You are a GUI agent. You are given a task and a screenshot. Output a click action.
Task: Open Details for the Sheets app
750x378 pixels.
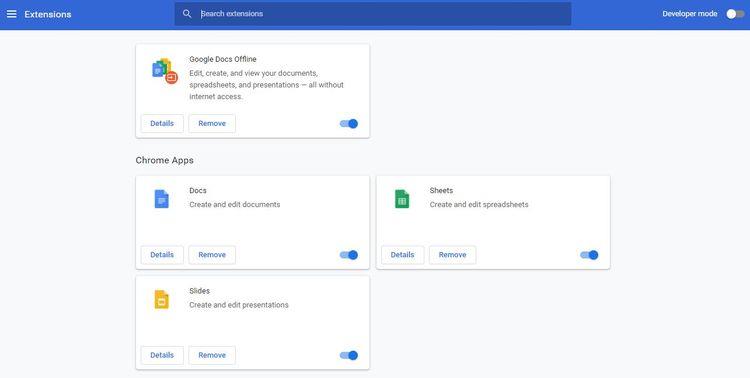[402, 255]
